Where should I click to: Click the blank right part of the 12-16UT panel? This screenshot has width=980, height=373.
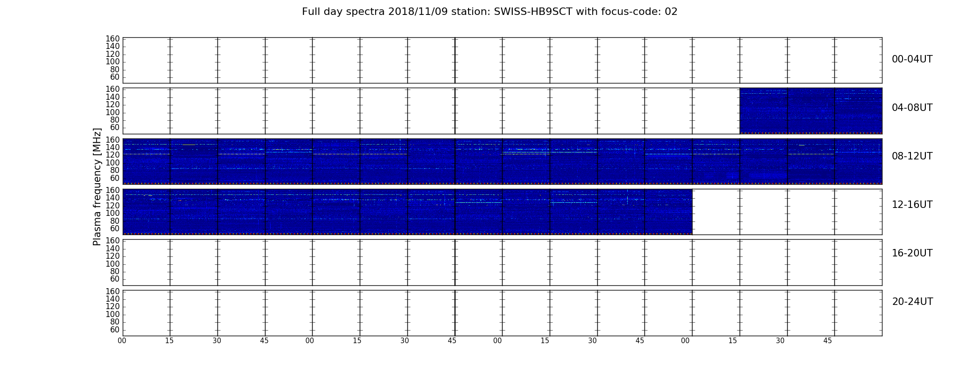click(x=787, y=212)
